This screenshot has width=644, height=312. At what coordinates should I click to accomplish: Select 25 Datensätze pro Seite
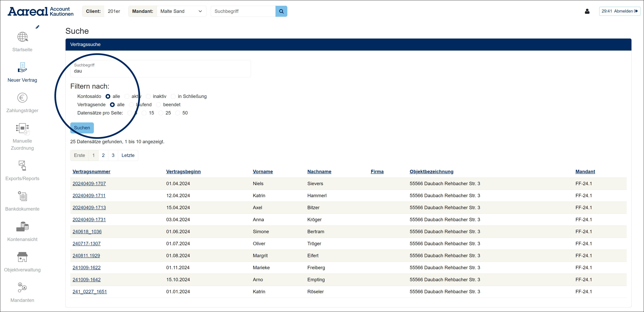pyautogui.click(x=161, y=113)
